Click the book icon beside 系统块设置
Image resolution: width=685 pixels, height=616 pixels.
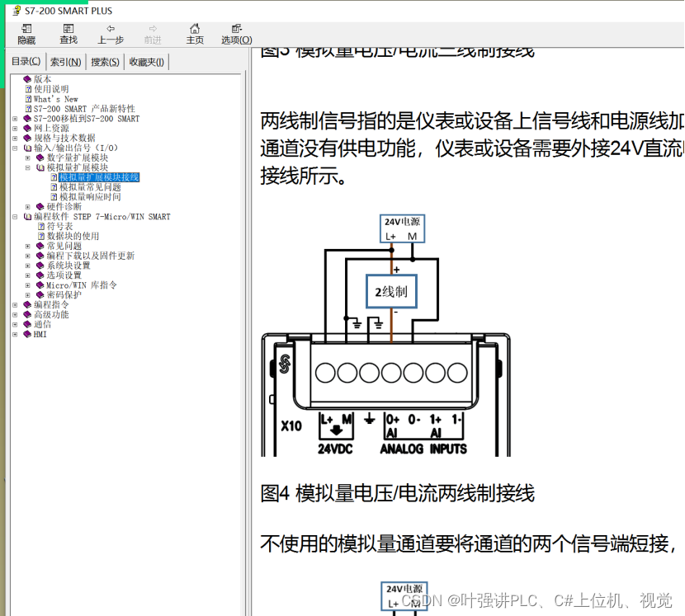[40, 266]
